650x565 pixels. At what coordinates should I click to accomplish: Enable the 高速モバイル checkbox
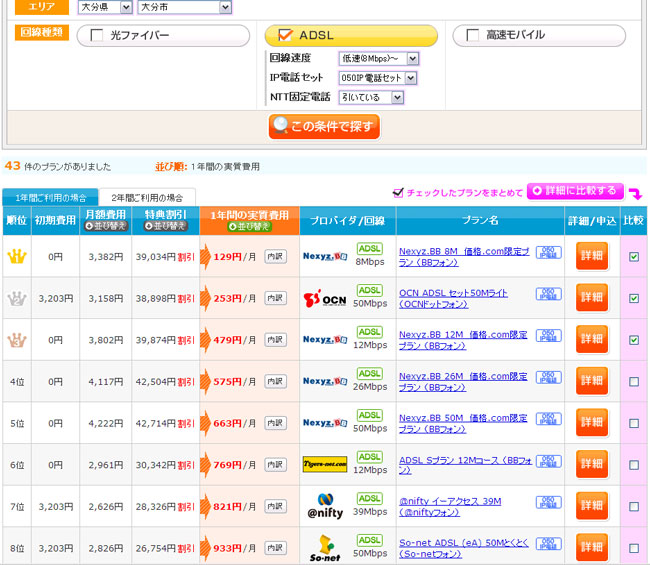(473, 35)
